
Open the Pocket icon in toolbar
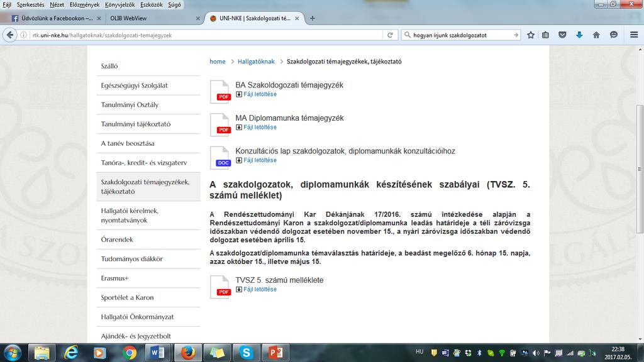coord(562,35)
